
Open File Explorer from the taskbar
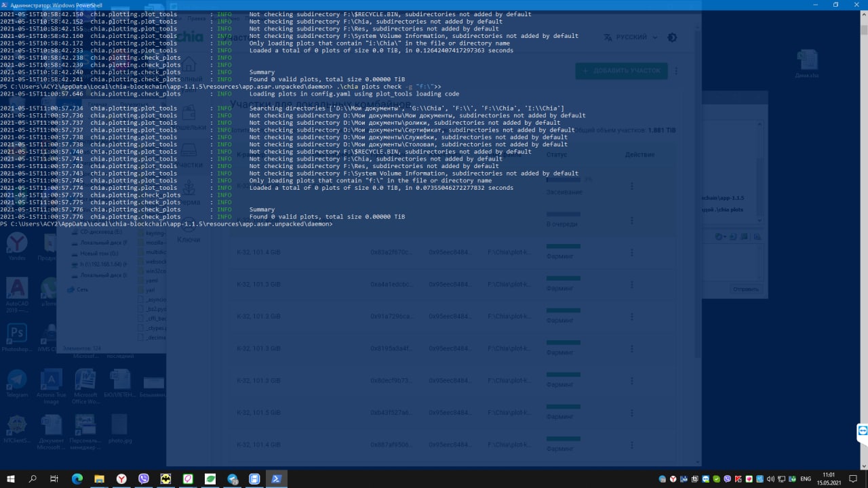coord(99,479)
